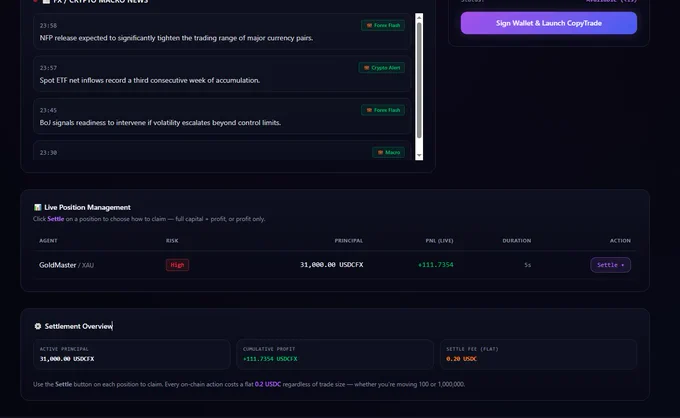Click the AGENT column header
The width and height of the screenshot is (680, 418).
click(48, 241)
